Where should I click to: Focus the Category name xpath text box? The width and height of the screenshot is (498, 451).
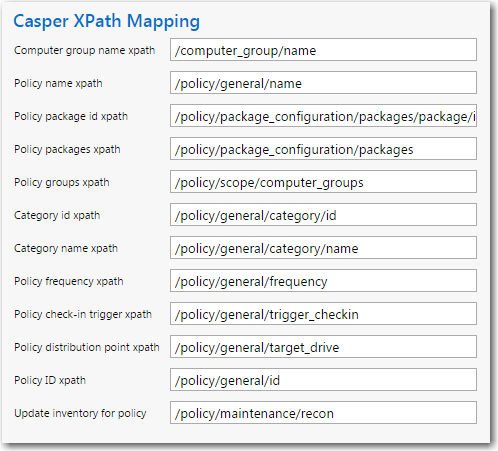[x=323, y=248]
